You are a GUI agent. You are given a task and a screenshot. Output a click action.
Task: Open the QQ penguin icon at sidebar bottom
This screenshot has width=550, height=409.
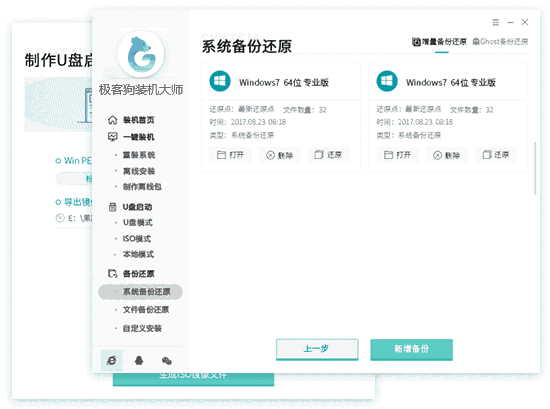[139, 360]
